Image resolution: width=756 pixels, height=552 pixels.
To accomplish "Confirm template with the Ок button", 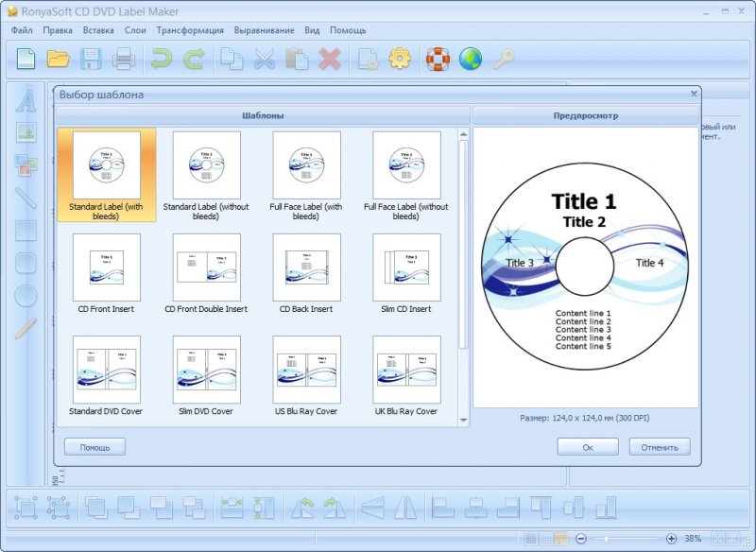I will point(588,447).
